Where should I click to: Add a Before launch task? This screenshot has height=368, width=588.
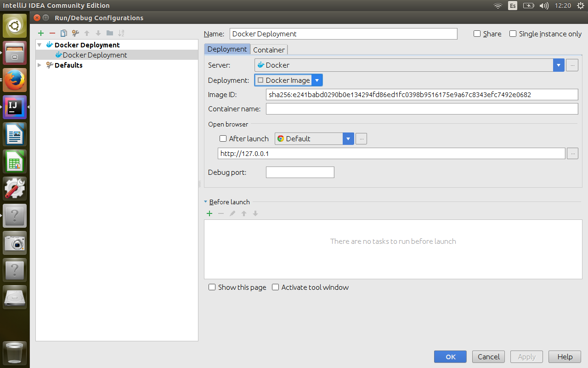coord(209,213)
